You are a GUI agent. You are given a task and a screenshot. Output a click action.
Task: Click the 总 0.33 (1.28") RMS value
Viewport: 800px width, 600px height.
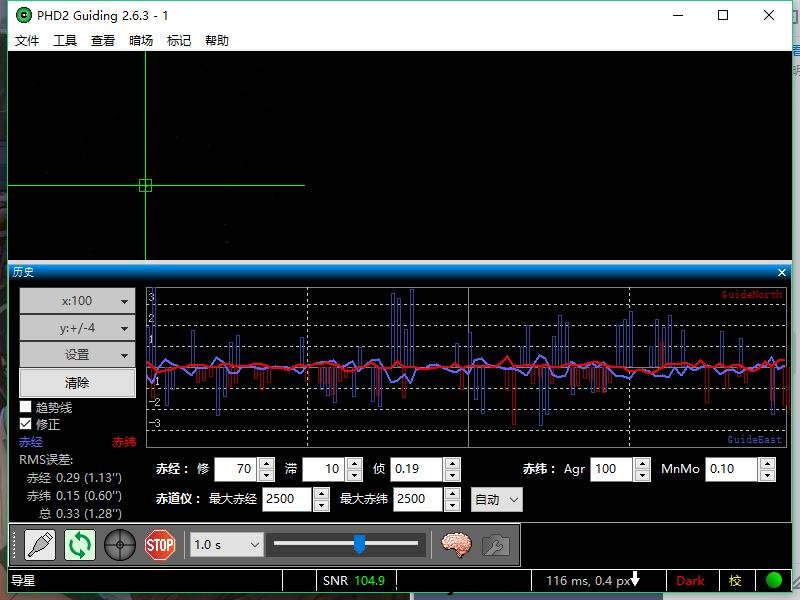pos(81,514)
